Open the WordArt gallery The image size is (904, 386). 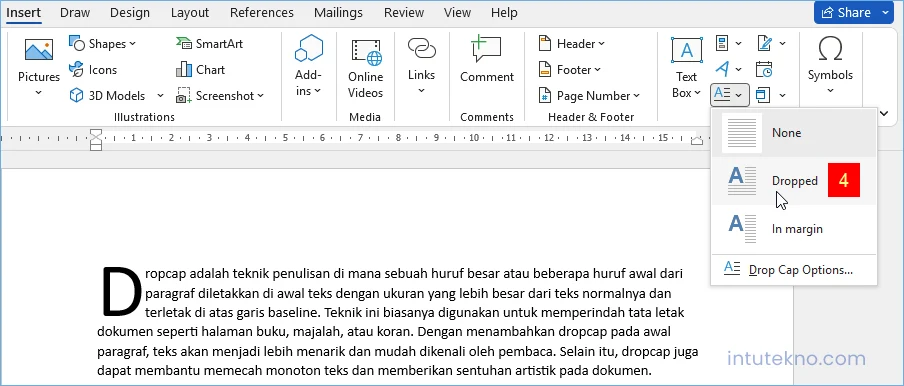(x=729, y=70)
